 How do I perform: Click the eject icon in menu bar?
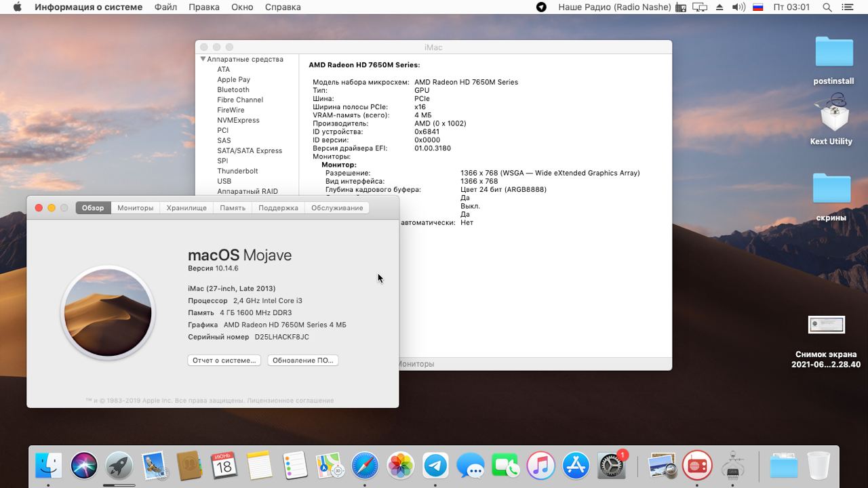click(x=719, y=7)
